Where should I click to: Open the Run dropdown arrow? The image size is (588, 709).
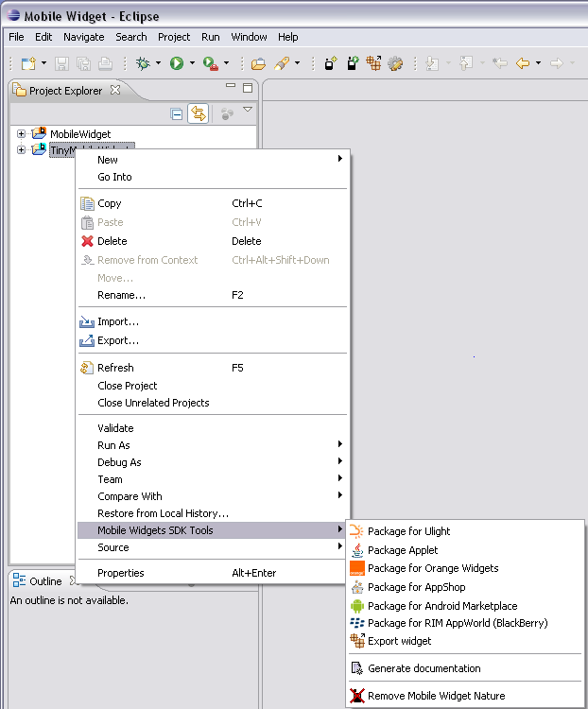tap(192, 63)
